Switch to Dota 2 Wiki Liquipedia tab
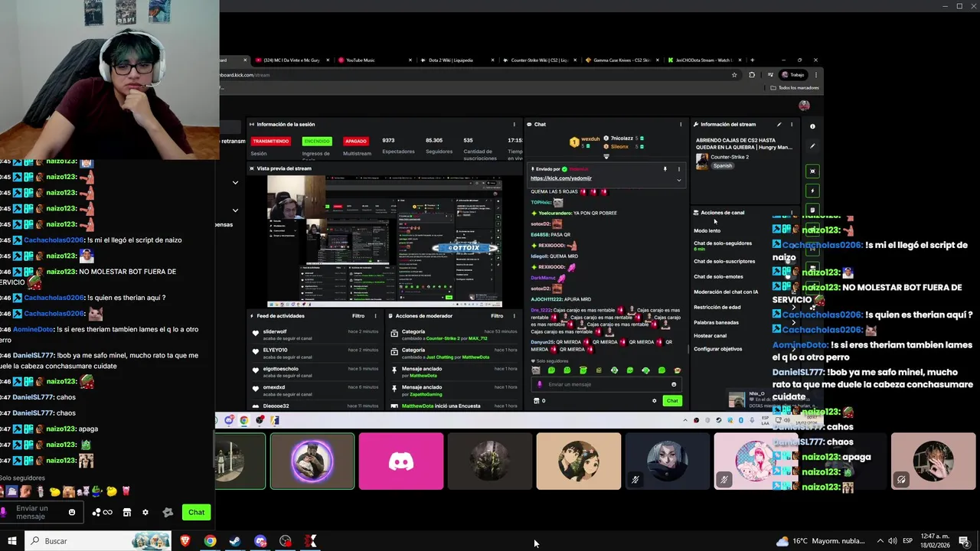 pos(456,60)
